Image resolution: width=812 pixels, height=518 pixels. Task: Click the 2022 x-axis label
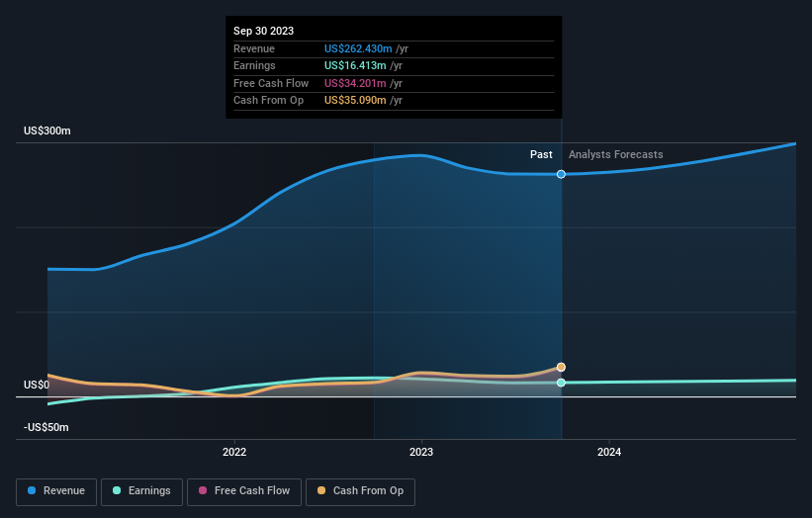pos(234,452)
